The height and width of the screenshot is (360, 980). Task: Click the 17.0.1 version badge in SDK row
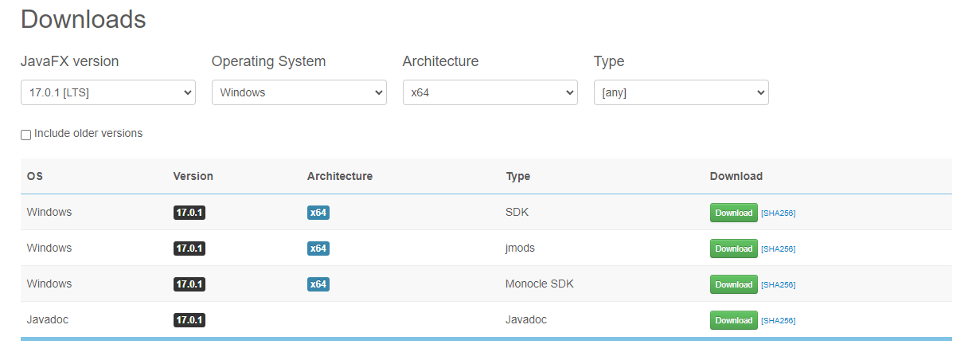point(189,213)
